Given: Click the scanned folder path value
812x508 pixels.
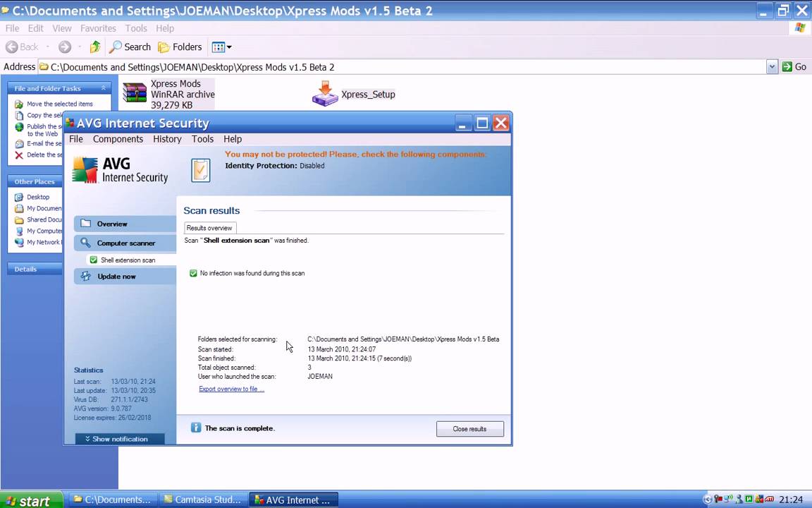Looking at the screenshot, I should coord(403,339).
